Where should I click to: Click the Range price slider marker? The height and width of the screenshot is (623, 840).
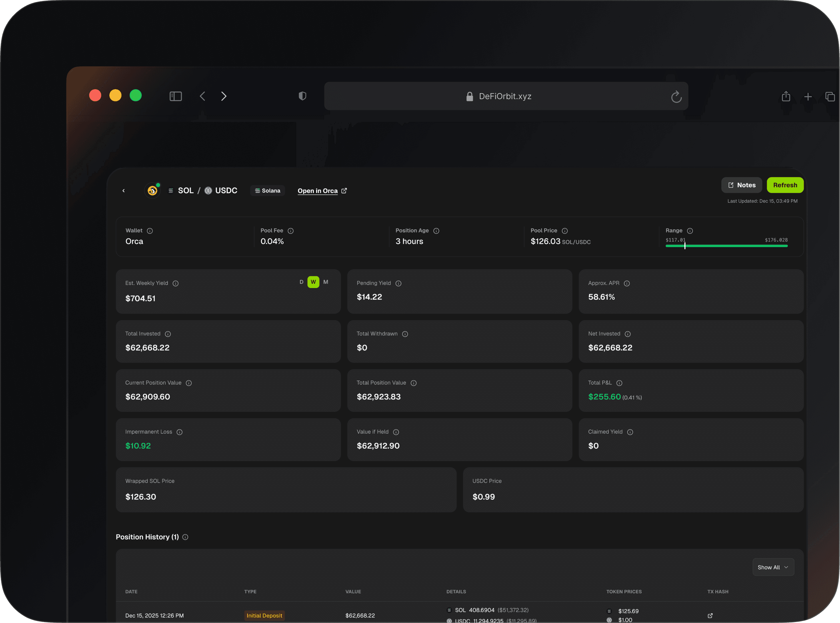685,246
